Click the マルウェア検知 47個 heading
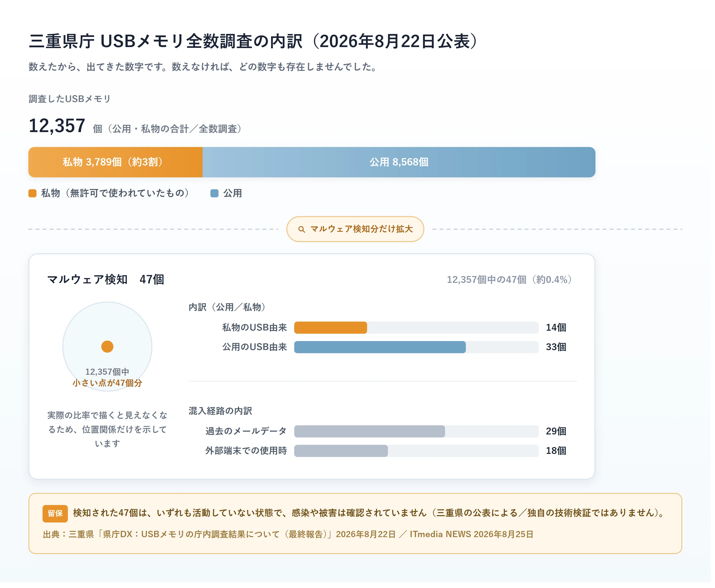 (x=105, y=279)
